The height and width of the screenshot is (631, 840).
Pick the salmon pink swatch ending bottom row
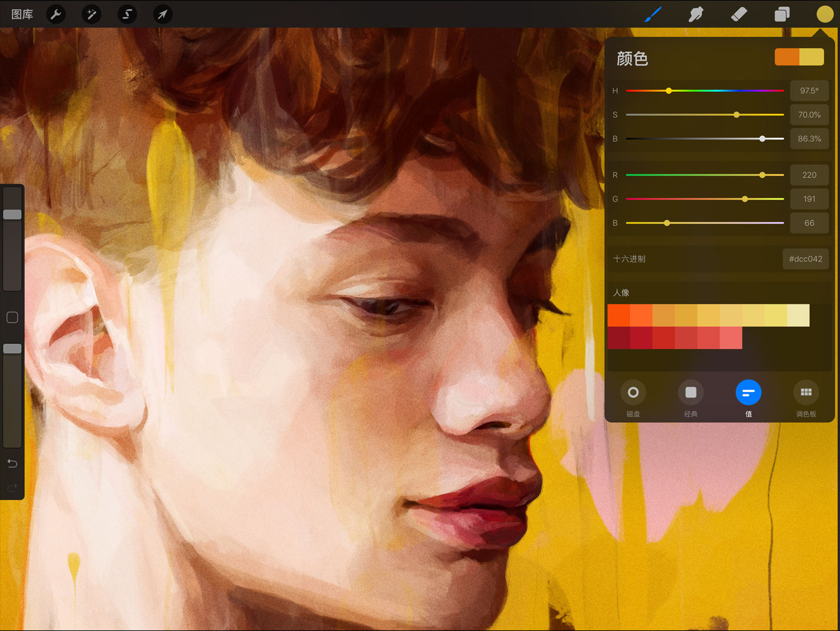pos(731,338)
